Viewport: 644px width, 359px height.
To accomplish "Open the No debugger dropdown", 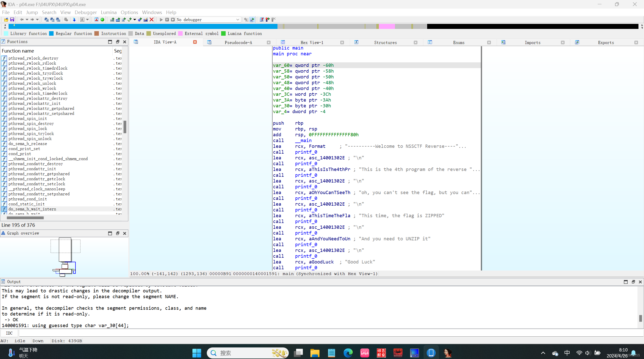I will pyautogui.click(x=208, y=20).
